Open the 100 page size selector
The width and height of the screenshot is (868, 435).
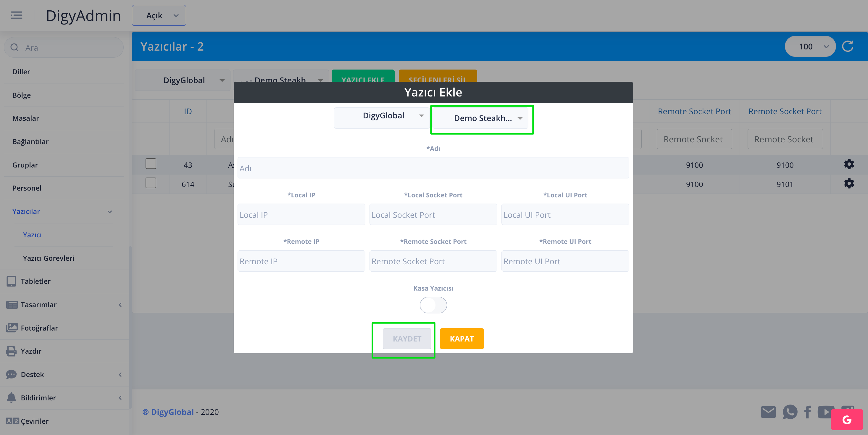point(810,46)
